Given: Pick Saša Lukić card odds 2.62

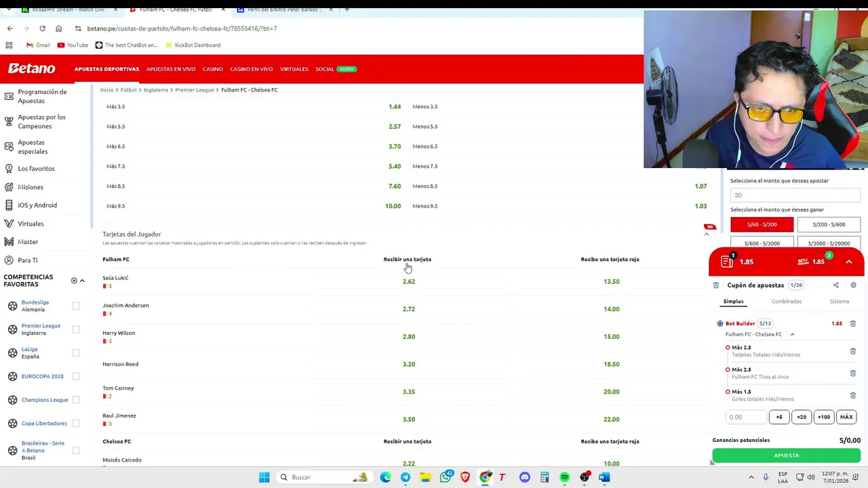Looking at the screenshot, I should [x=409, y=281].
